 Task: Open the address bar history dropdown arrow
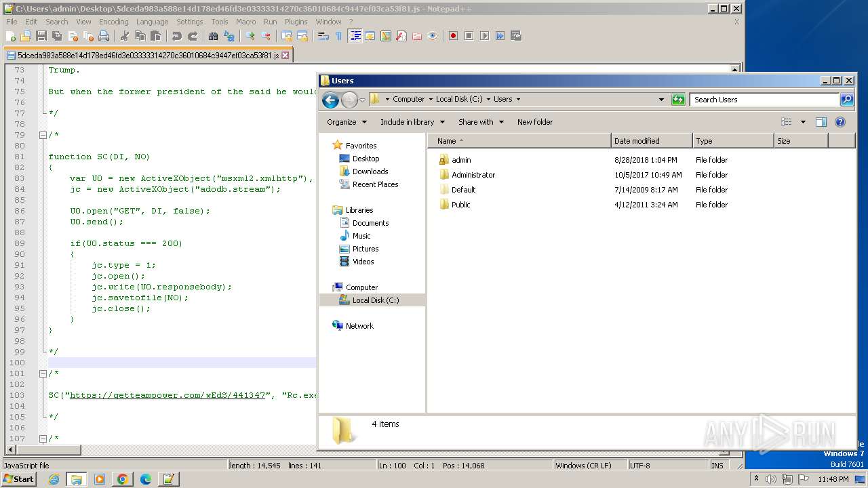point(662,100)
